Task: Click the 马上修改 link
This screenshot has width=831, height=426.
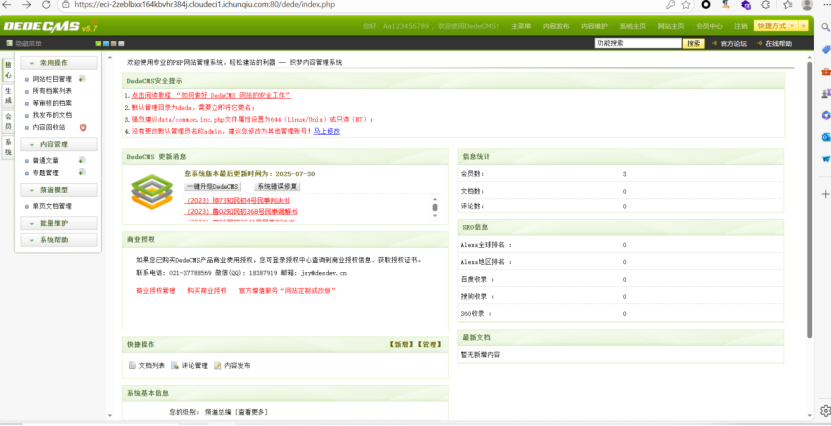Action: coord(326,131)
